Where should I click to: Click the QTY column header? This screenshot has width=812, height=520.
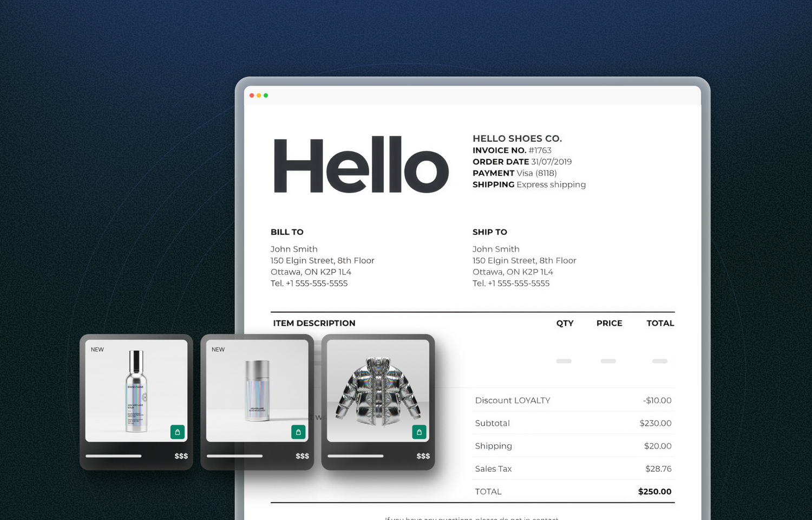click(565, 323)
